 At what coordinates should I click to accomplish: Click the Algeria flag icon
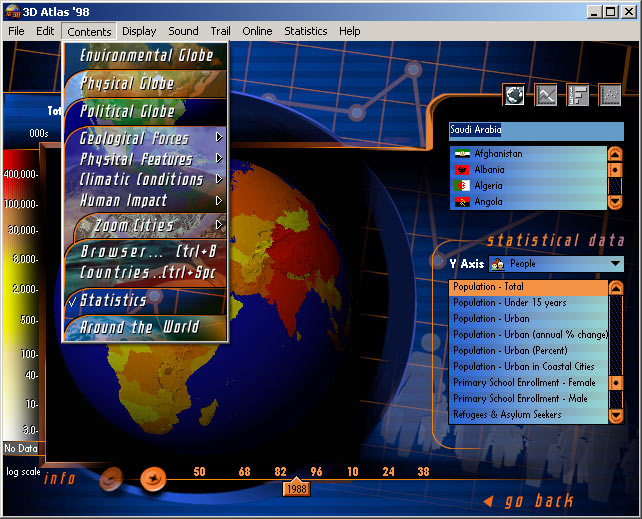462,186
